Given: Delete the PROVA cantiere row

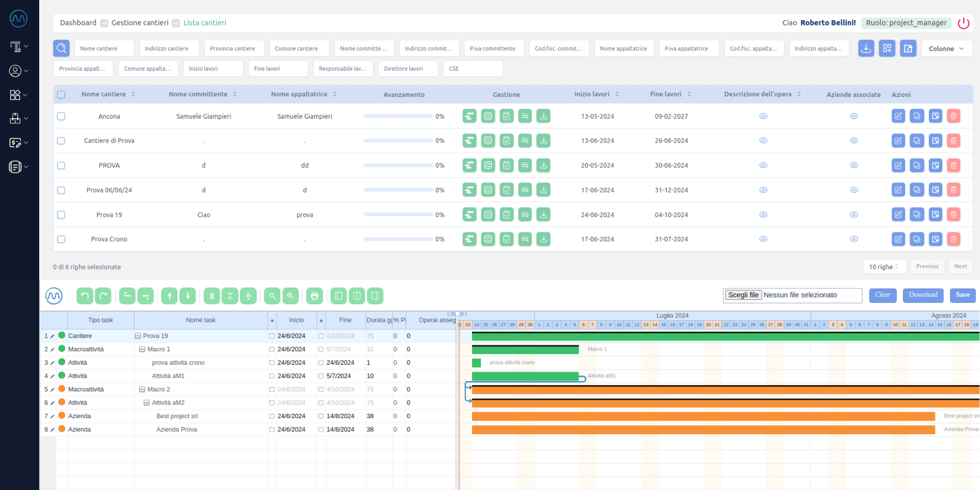Looking at the screenshot, I should pos(953,166).
